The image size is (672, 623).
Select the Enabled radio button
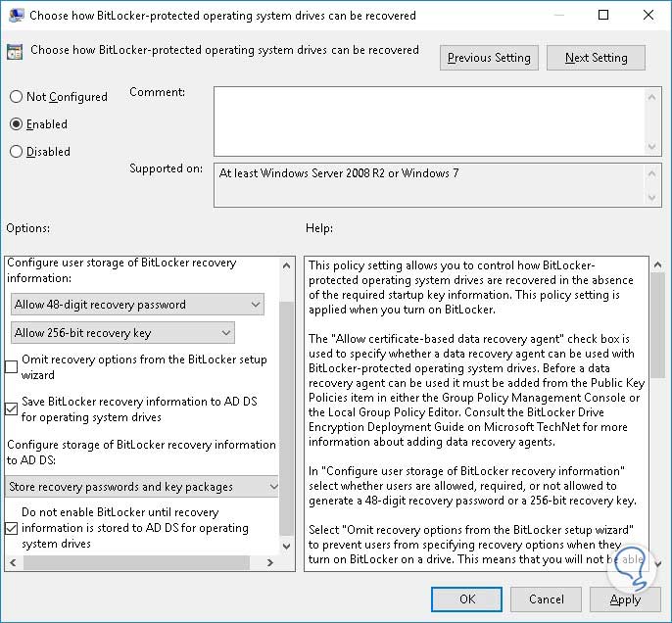pyautogui.click(x=16, y=124)
